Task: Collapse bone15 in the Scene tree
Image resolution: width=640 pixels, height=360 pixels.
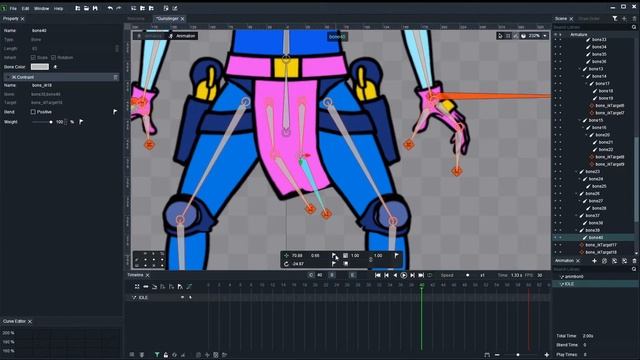Action: 580,120
